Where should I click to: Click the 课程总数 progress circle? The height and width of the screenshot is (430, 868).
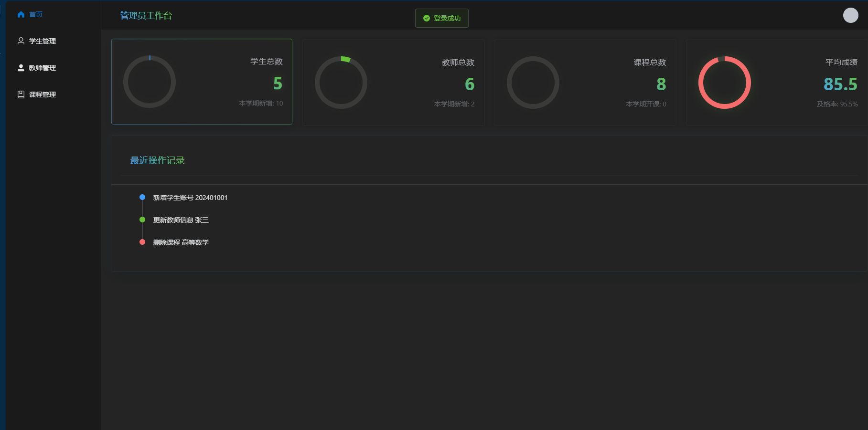point(533,83)
